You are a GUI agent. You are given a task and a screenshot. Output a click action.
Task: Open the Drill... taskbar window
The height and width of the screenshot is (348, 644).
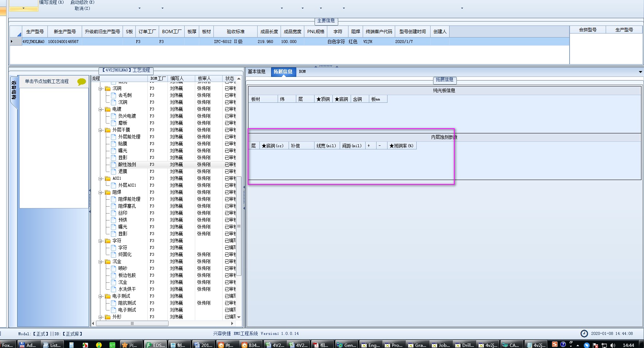tap(464, 345)
